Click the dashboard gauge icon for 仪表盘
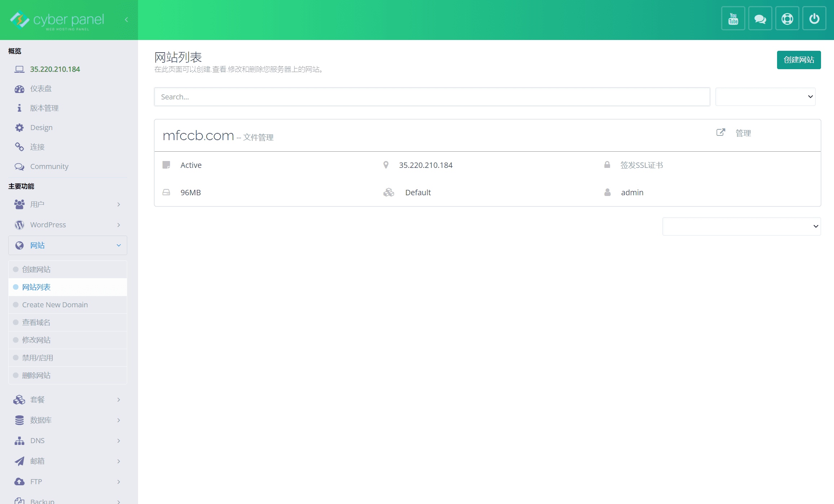 tap(19, 89)
